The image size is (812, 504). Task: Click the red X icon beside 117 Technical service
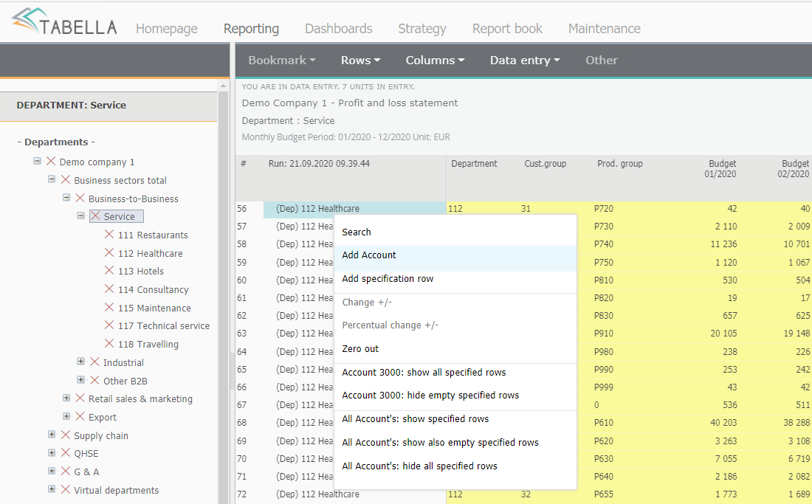pos(109,325)
